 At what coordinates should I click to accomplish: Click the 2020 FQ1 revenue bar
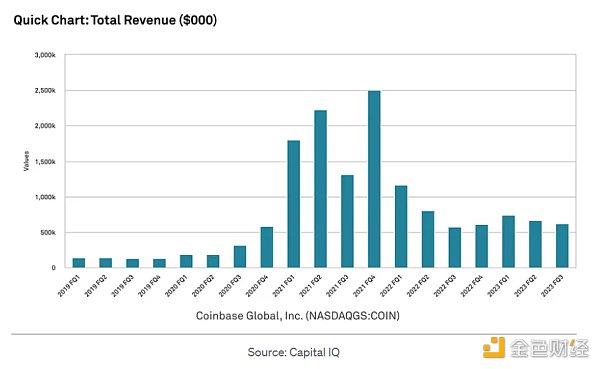186,261
